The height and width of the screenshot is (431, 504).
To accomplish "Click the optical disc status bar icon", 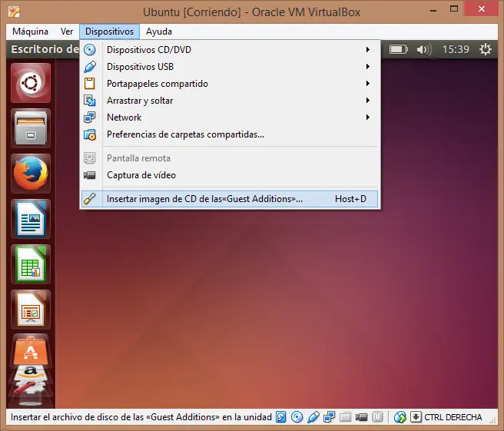I will tap(297, 417).
